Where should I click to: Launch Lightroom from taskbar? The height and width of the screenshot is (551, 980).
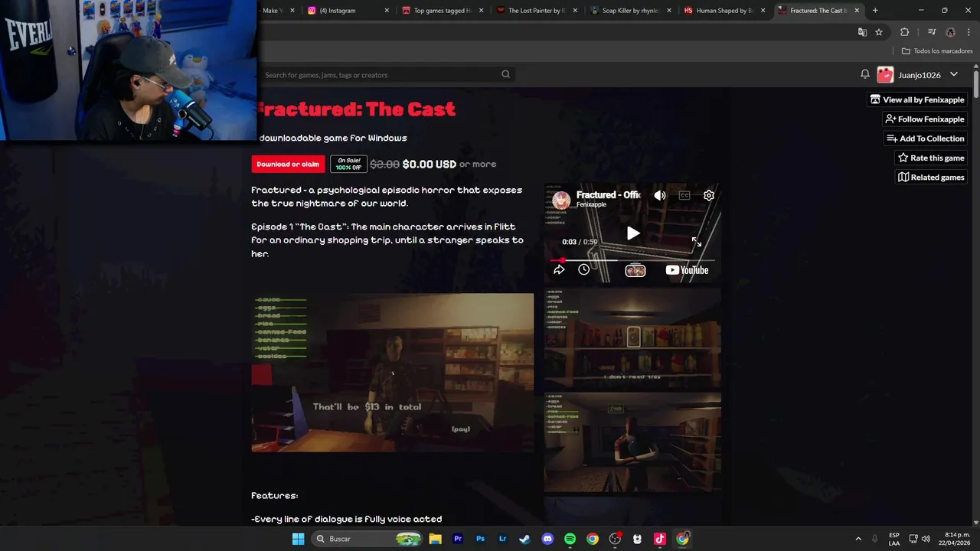click(502, 539)
